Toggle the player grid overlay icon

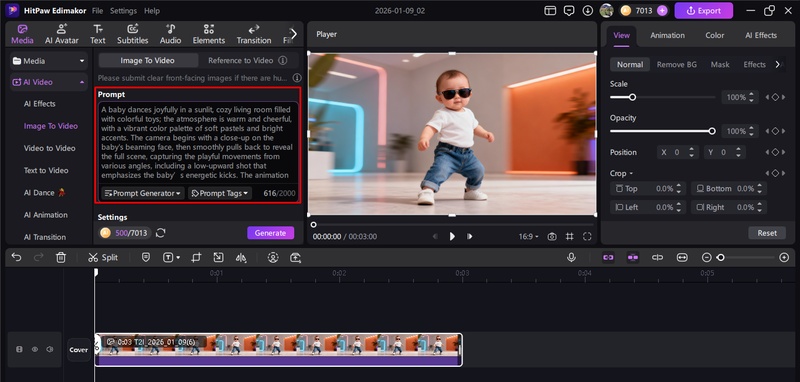(569, 237)
